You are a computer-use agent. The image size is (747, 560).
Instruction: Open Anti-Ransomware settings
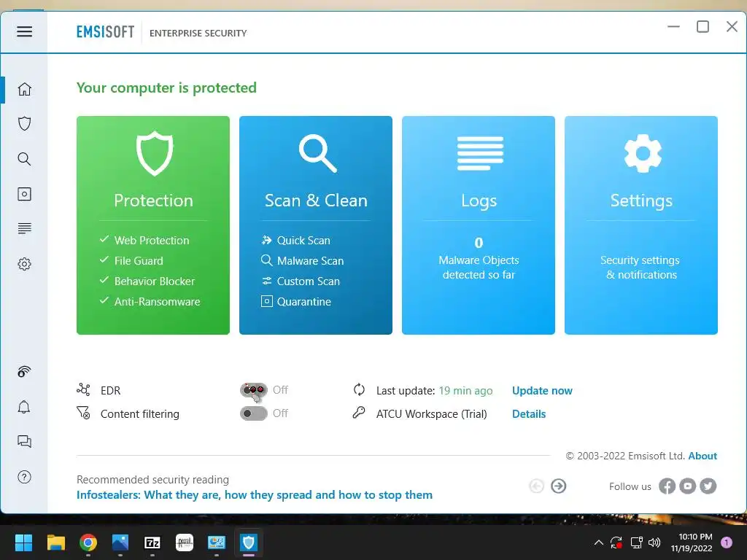point(157,302)
